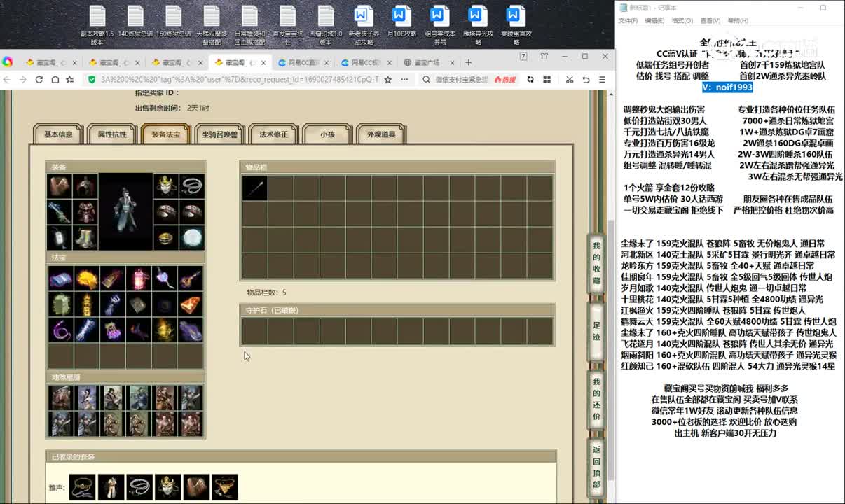845x504 pixels.
Task: Click the pink lantern treasure in 法宝
Action: pyautogui.click(x=139, y=279)
